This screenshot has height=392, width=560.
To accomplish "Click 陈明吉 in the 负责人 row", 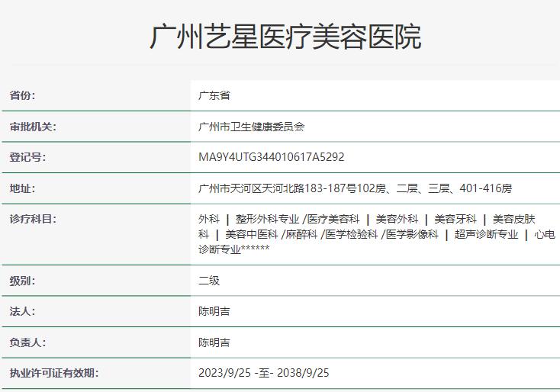I will (214, 342).
